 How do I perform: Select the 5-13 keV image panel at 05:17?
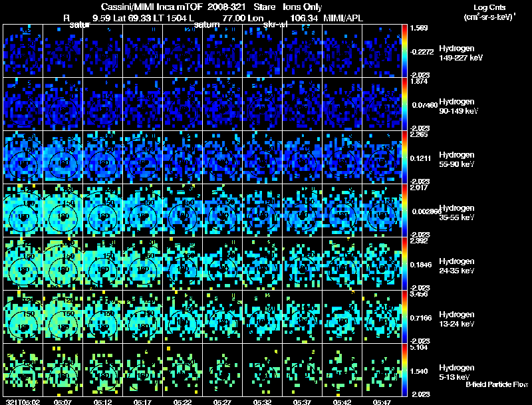[143, 370]
